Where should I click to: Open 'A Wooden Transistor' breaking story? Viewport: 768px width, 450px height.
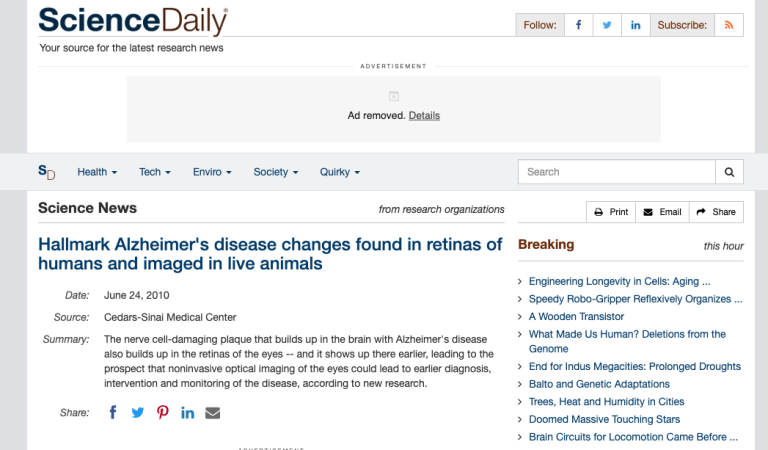tap(576, 316)
